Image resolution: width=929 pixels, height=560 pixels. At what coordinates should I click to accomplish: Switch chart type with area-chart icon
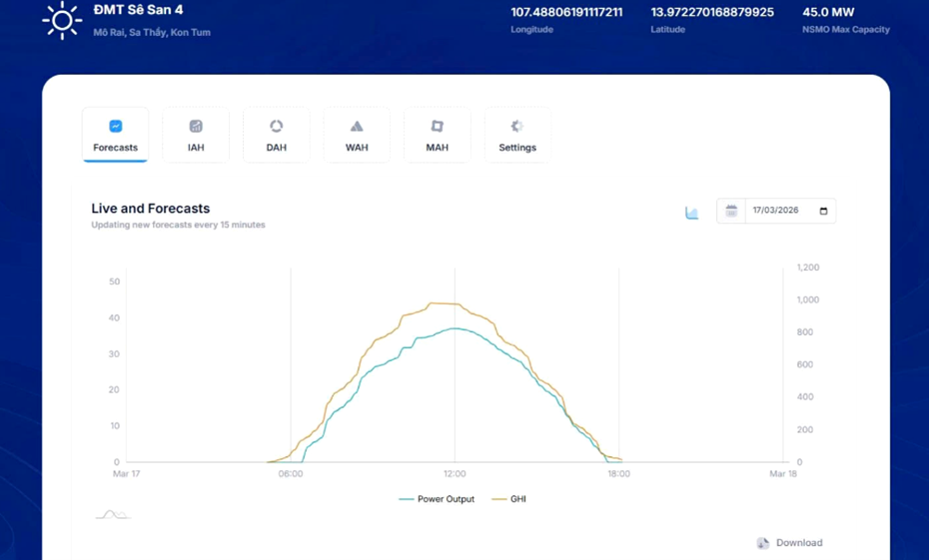point(691,213)
